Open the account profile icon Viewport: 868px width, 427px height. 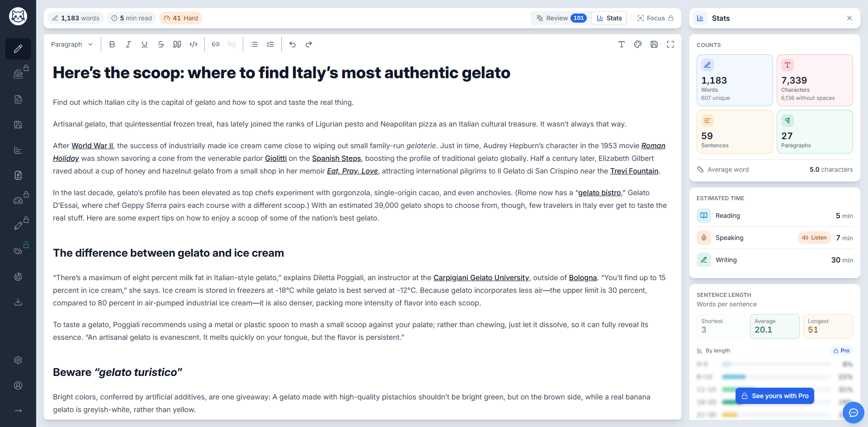(18, 385)
